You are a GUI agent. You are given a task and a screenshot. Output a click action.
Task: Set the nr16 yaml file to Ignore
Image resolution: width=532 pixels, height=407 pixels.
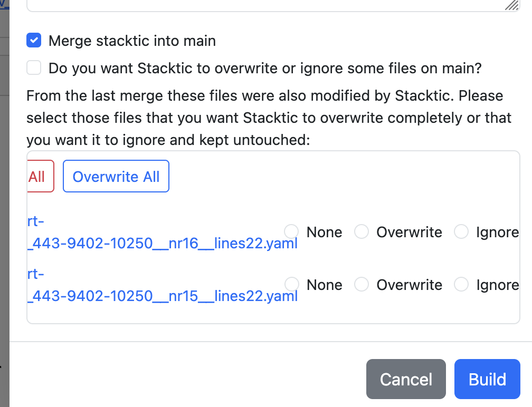click(x=461, y=231)
